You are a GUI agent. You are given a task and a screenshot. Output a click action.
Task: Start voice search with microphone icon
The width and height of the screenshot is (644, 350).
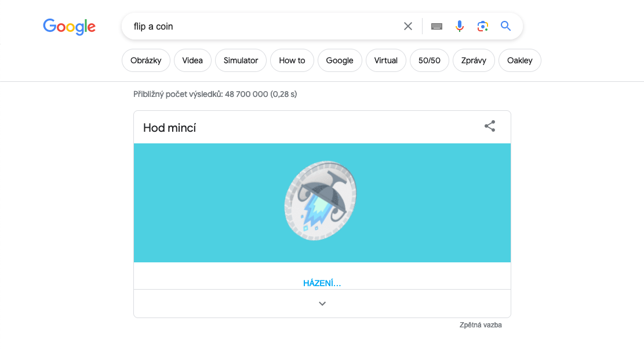tap(460, 26)
